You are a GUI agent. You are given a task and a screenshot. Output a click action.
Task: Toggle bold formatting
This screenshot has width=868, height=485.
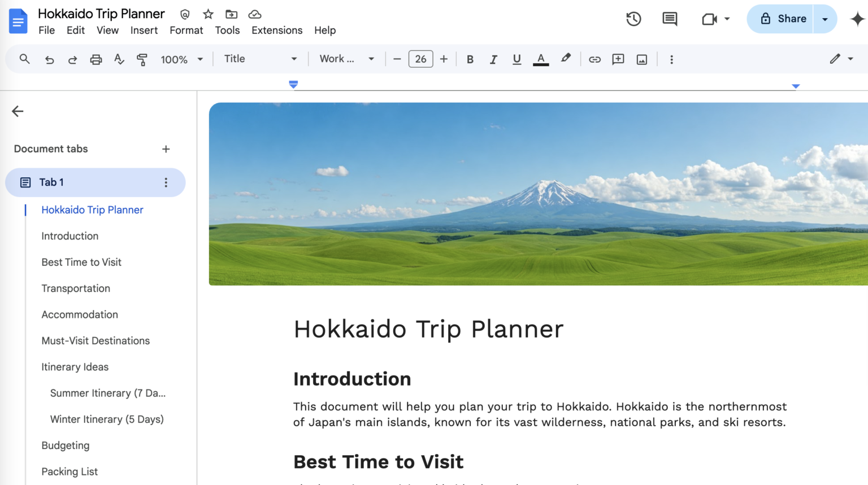pyautogui.click(x=470, y=59)
